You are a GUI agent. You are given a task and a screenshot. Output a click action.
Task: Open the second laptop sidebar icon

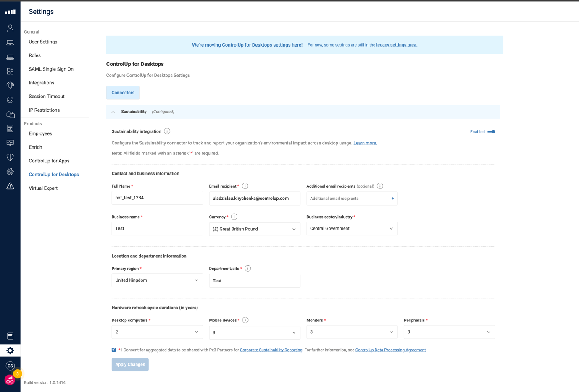[10, 57]
